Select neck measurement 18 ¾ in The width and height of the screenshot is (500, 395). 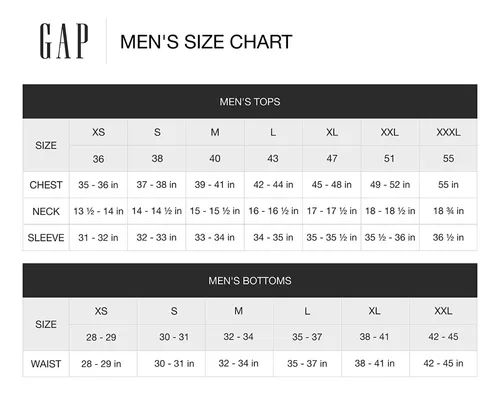448,211
